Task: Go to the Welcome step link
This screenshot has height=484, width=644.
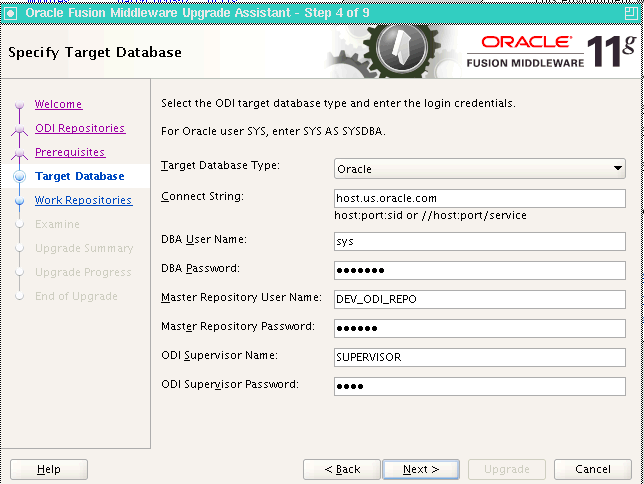Action: [x=58, y=104]
